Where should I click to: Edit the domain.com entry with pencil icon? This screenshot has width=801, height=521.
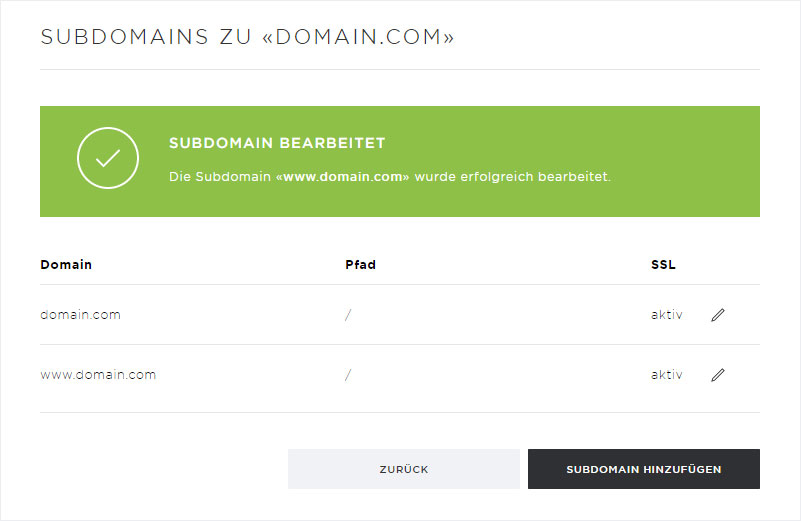pyautogui.click(x=718, y=315)
